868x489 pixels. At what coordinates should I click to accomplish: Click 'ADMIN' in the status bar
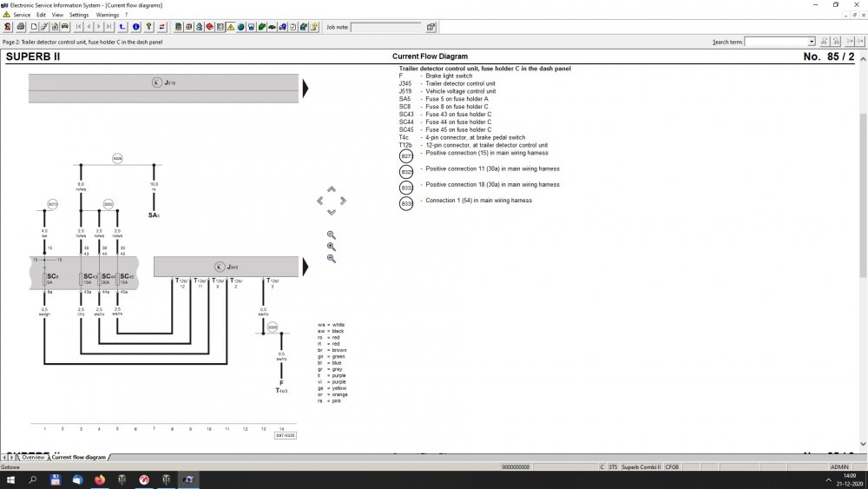[x=839, y=466]
